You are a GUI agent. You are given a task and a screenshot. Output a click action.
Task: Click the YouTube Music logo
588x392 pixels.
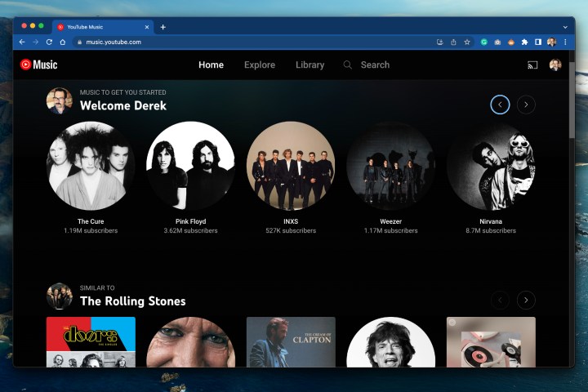[38, 65]
